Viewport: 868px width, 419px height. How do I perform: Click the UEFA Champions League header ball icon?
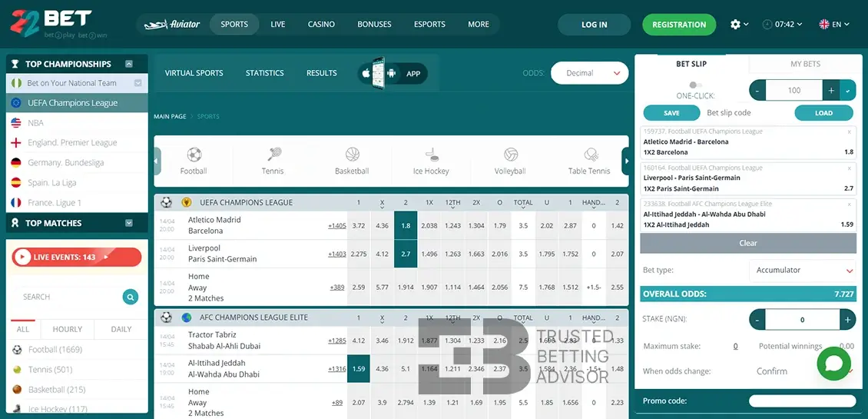[166, 202]
